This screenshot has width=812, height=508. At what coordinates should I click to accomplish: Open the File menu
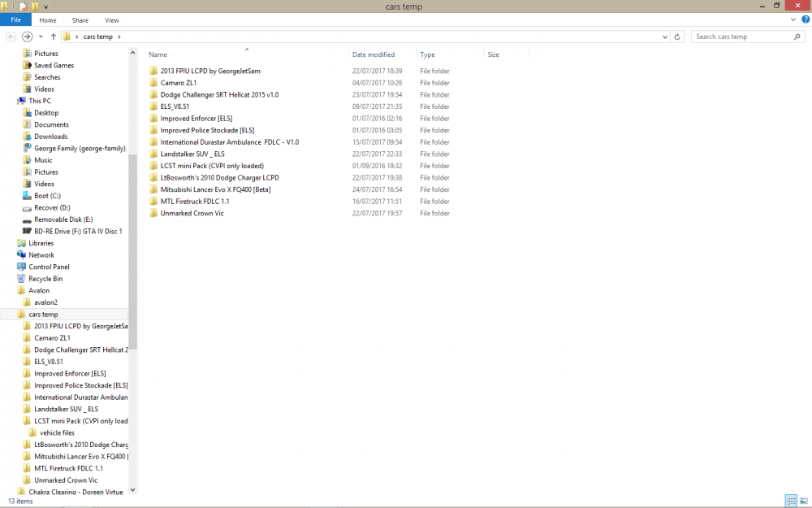tap(15, 20)
